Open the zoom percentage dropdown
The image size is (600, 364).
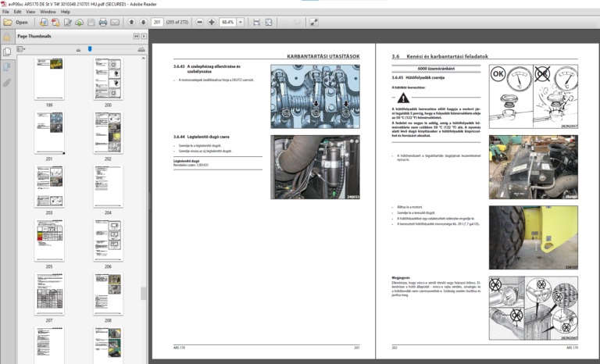coord(241,22)
